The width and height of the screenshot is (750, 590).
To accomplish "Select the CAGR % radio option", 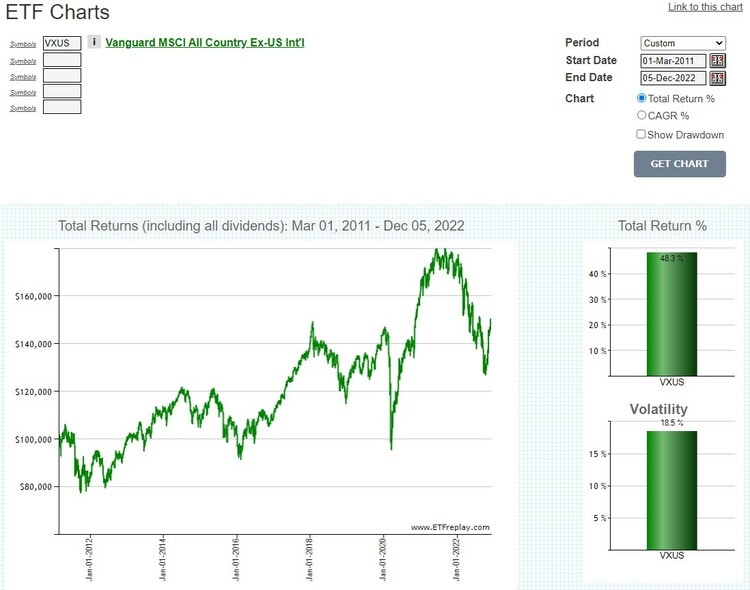I will (642, 116).
